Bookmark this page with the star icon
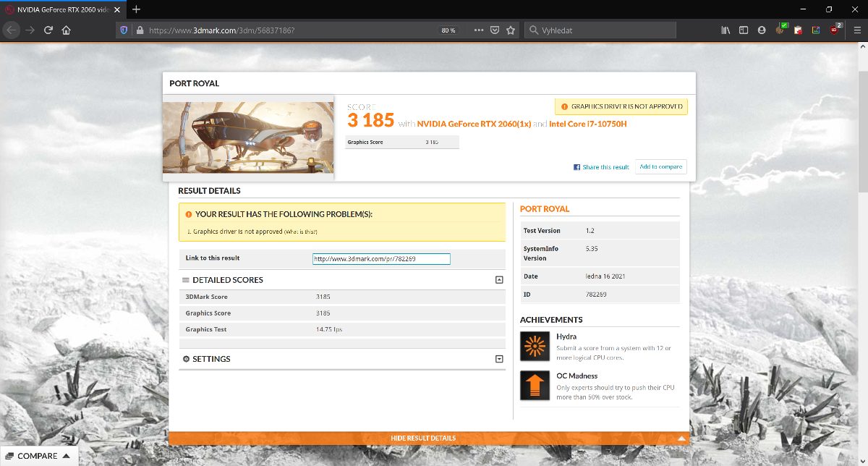The height and width of the screenshot is (466, 868). [x=511, y=30]
